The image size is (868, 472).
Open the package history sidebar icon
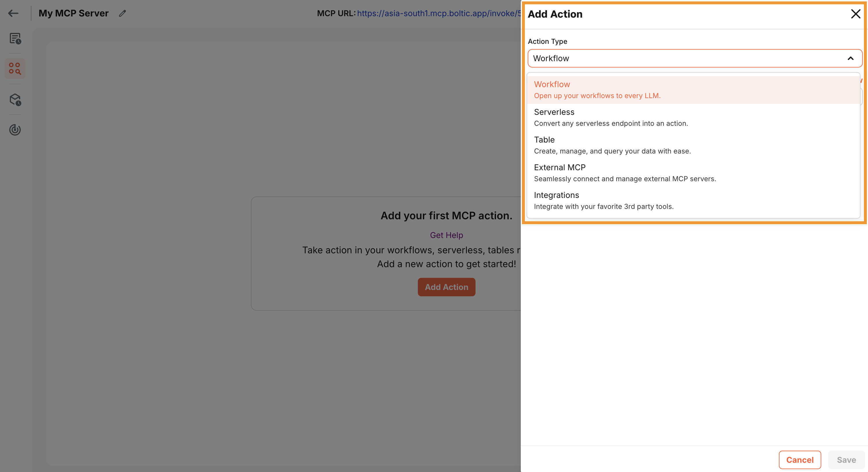15,100
